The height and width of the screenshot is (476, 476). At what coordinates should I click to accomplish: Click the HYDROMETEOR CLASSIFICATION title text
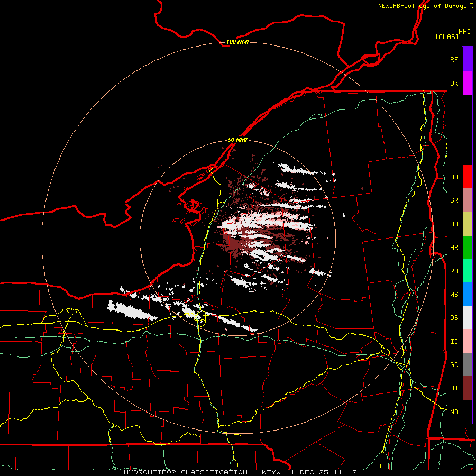point(186,472)
